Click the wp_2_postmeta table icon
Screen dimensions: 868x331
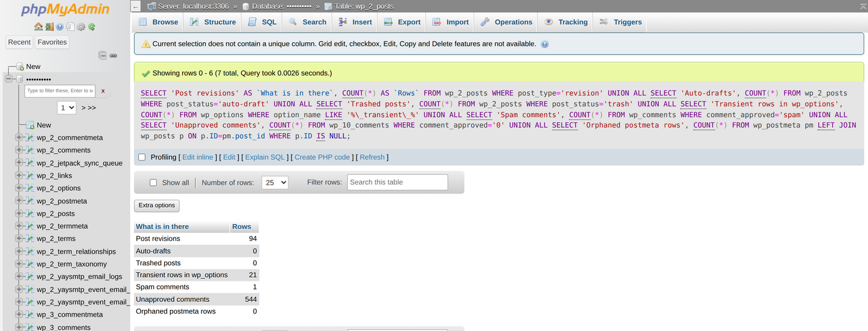[x=30, y=201]
